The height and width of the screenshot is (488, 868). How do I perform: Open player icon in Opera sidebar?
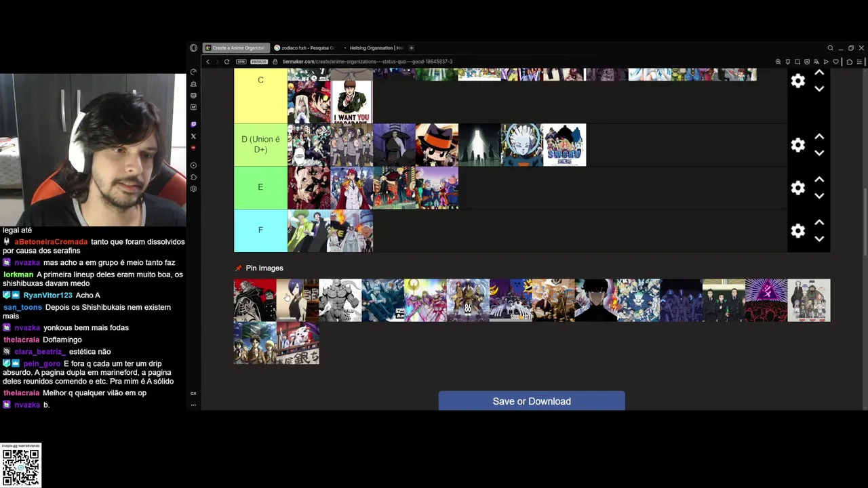point(193,165)
